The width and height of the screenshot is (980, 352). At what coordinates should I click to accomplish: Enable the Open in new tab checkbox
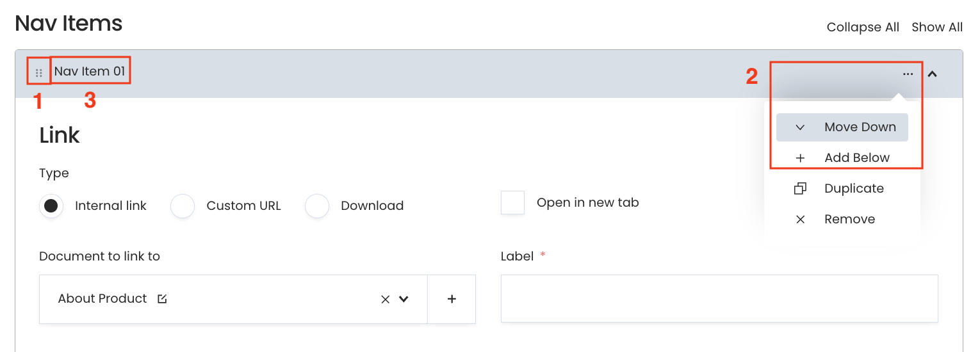(512, 203)
